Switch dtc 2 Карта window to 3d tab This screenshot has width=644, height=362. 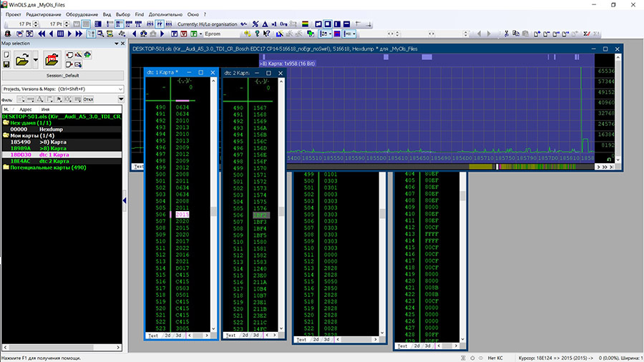[x=256, y=336]
